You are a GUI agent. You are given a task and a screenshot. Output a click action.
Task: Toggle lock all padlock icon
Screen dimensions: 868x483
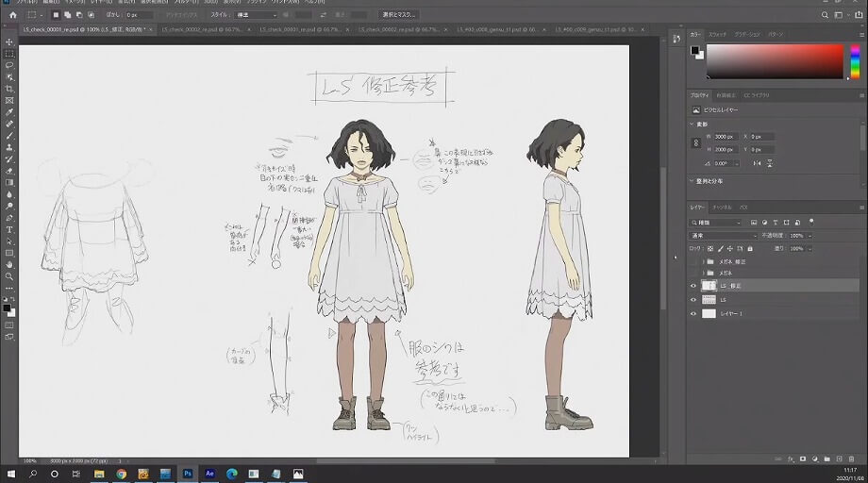pyautogui.click(x=750, y=249)
